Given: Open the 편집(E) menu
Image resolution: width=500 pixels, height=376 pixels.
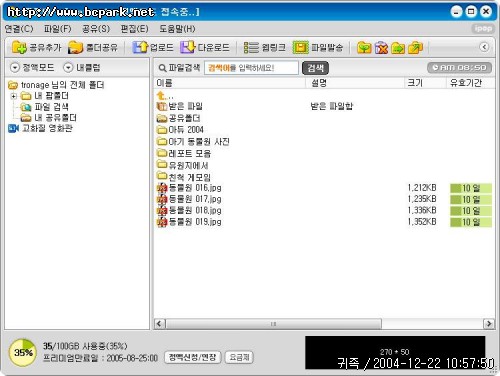Looking at the screenshot, I should click(x=134, y=29).
